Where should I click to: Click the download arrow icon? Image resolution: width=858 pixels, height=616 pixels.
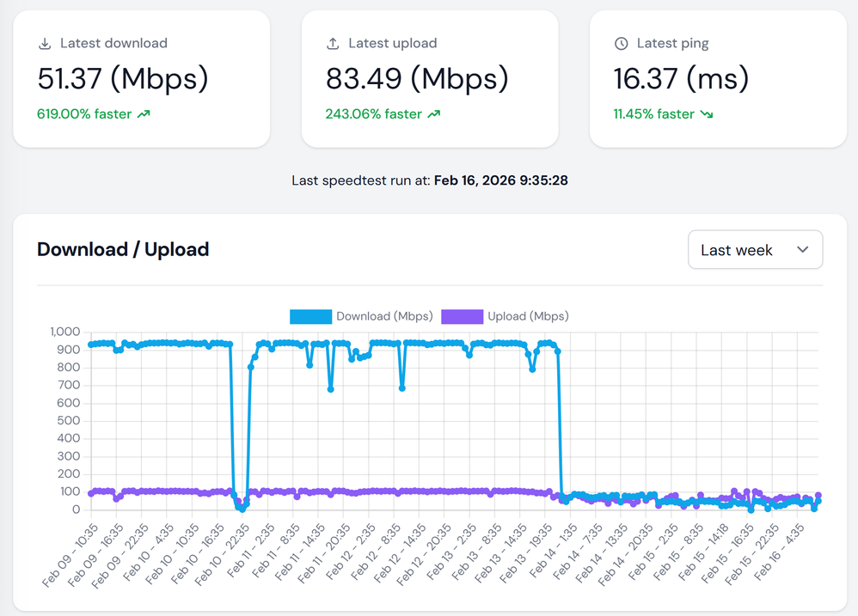[45, 44]
